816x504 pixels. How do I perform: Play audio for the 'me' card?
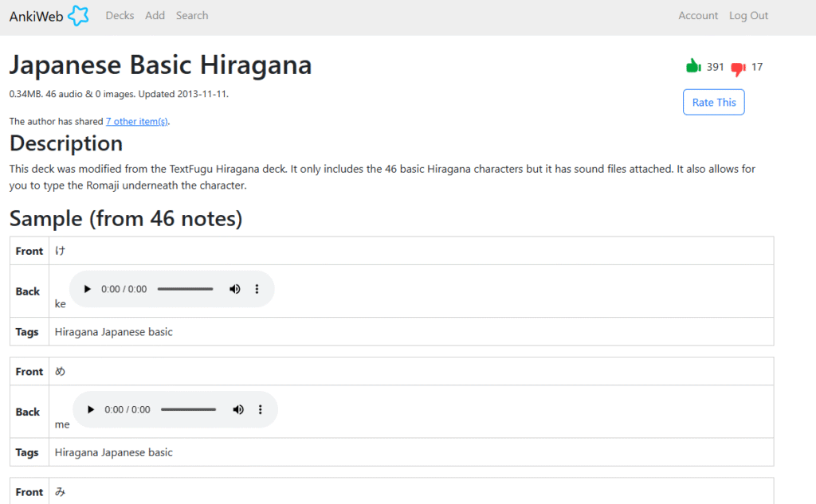click(91, 410)
